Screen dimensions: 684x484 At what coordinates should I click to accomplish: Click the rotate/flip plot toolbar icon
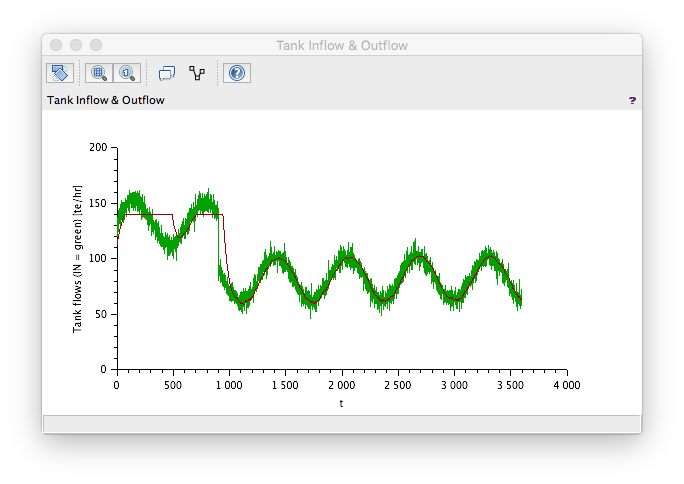[60, 73]
